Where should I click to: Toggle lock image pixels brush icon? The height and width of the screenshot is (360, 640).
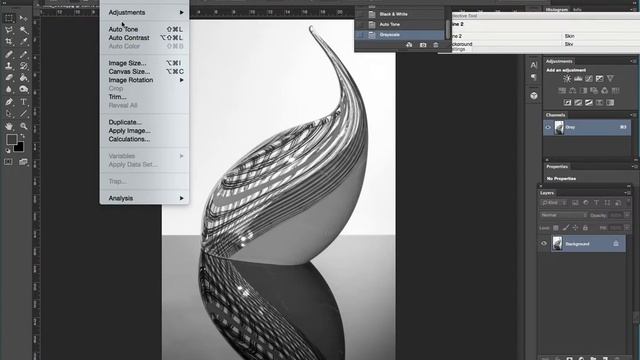point(565,228)
